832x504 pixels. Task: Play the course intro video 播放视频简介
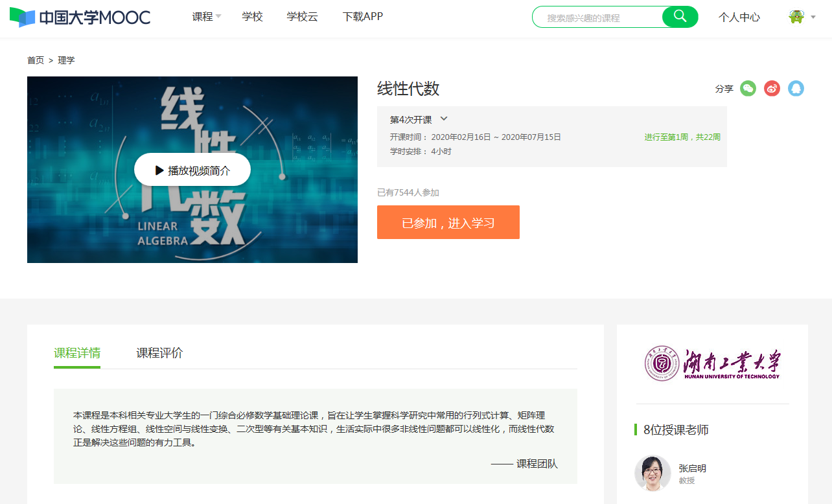click(192, 170)
